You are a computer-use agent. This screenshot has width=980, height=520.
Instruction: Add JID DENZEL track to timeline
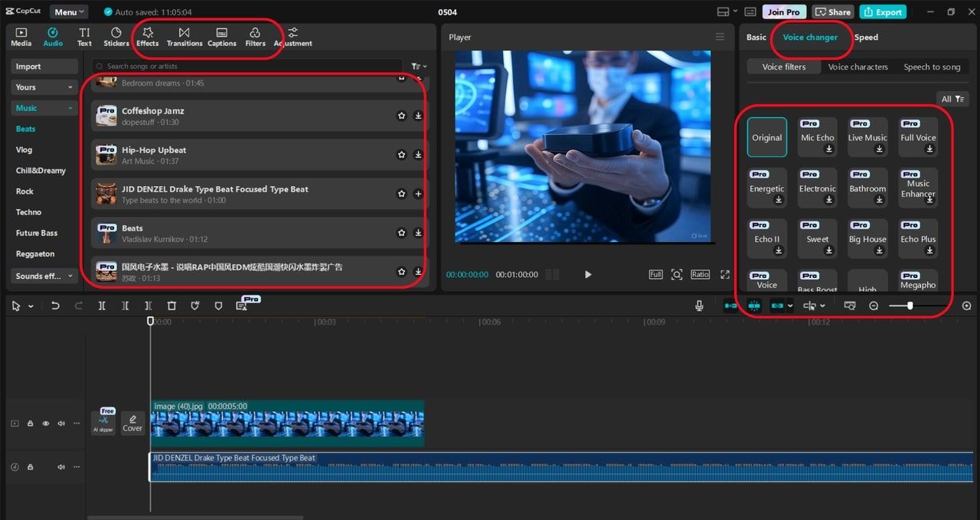pos(418,194)
